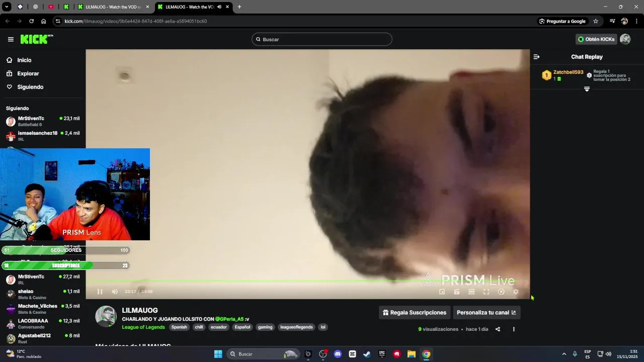Open LACOBRAAA channel
This screenshot has width=644, height=362.
tap(43, 323)
